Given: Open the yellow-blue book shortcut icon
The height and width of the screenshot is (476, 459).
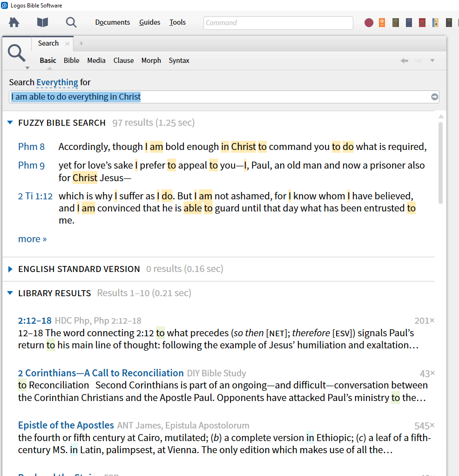Looking at the screenshot, I should coord(435,22).
